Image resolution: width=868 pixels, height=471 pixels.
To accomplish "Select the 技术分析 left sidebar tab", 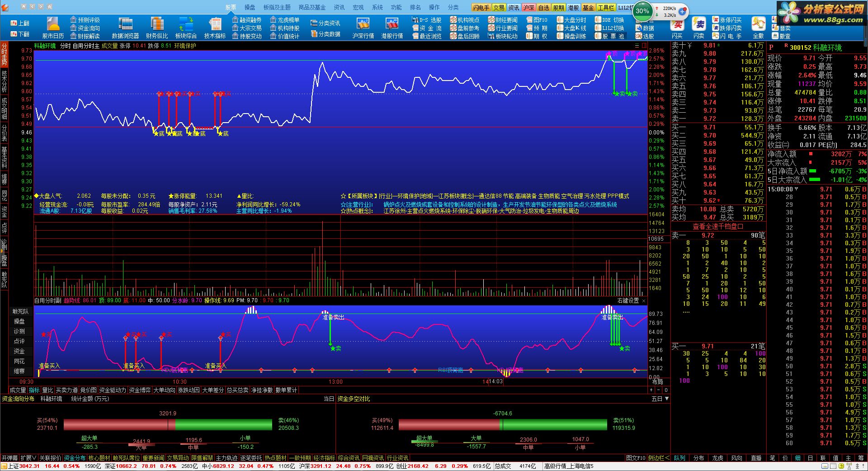I will 4,81.
